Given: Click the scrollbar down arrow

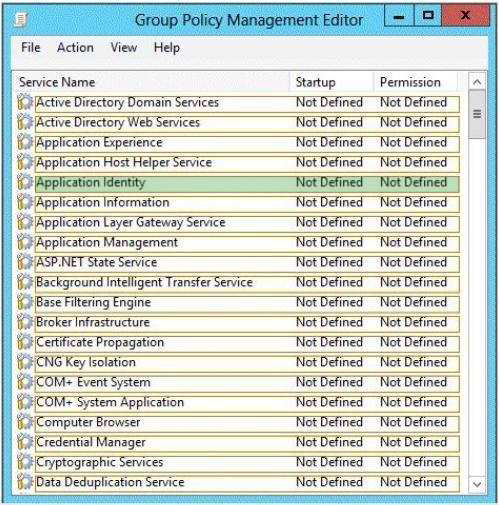Looking at the screenshot, I should (x=477, y=484).
